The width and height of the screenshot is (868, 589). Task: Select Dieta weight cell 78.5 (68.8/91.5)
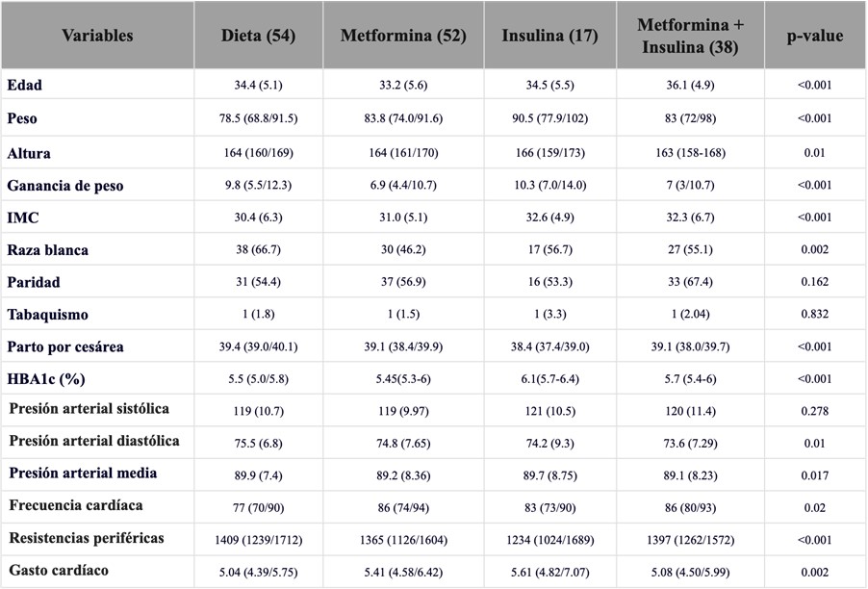pyautogui.click(x=258, y=118)
